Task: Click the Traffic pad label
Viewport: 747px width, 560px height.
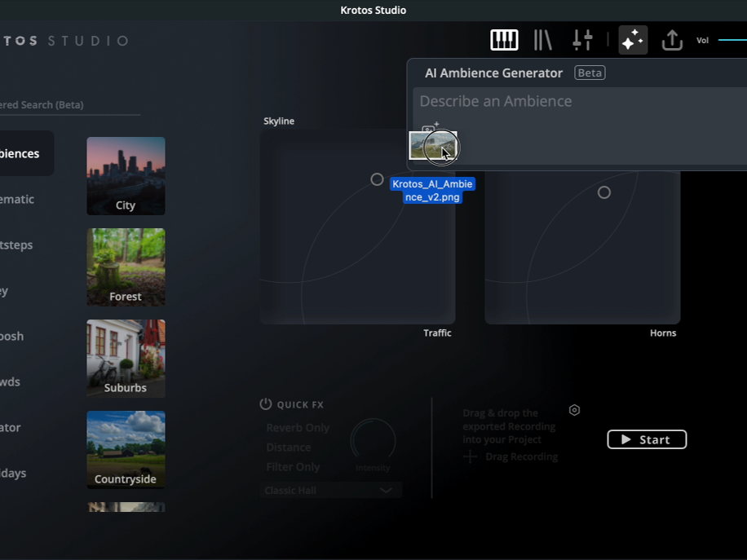Action: pos(437,333)
